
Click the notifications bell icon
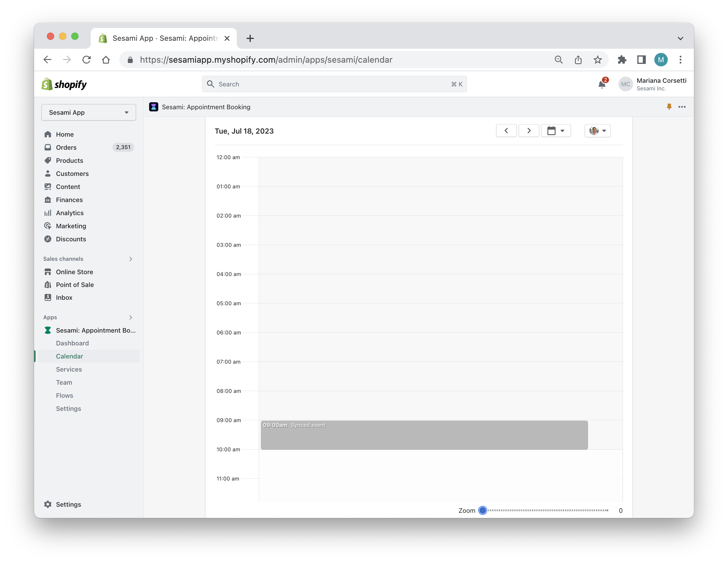602,84
